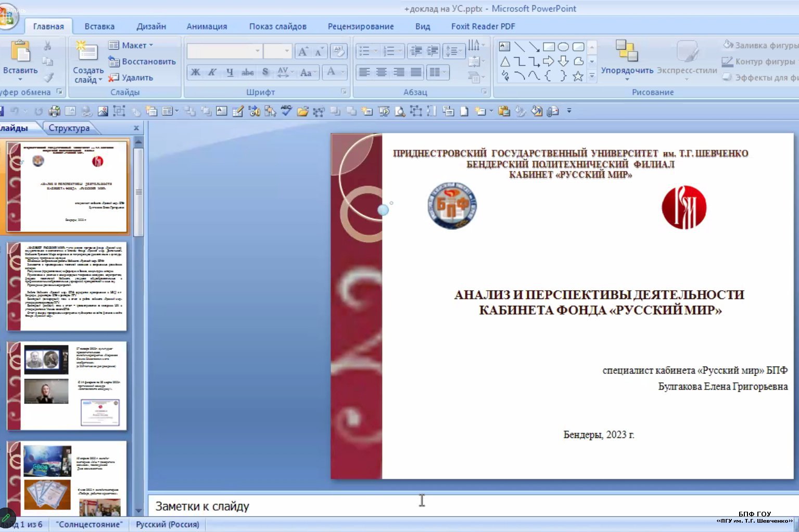Toggle justify text alignment
Image resolution: width=799 pixels, height=532 pixels.
tap(416, 72)
